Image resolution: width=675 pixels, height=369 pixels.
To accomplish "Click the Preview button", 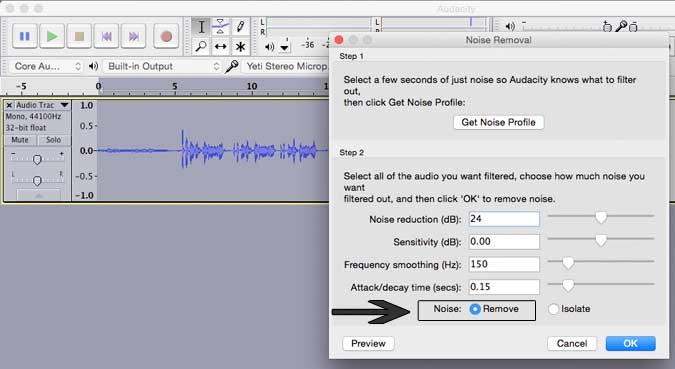I will tap(368, 343).
